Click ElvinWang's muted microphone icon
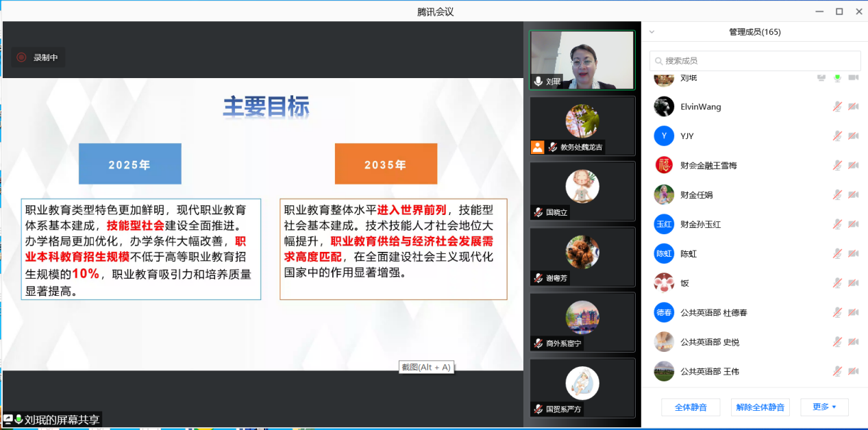The height and width of the screenshot is (430, 868). pyautogui.click(x=837, y=107)
